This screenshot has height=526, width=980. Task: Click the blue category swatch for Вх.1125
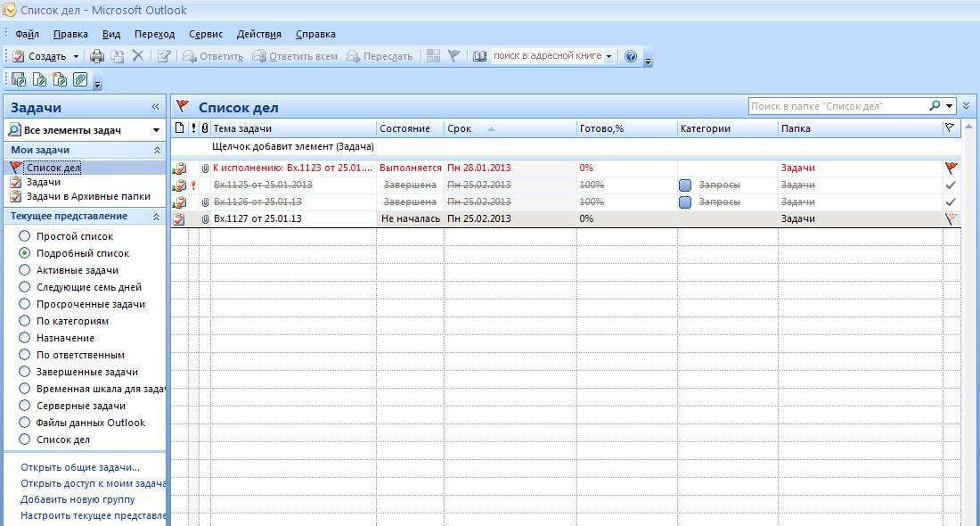(x=685, y=185)
